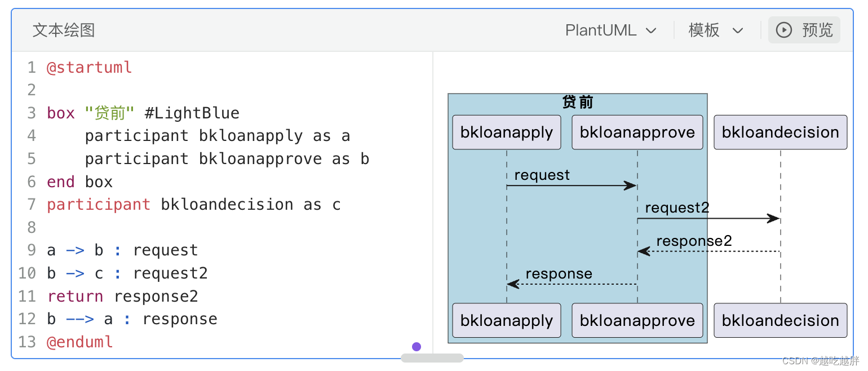The width and height of the screenshot is (868, 371).
Task: Select the top bkloandecision participant box
Action: (780, 132)
